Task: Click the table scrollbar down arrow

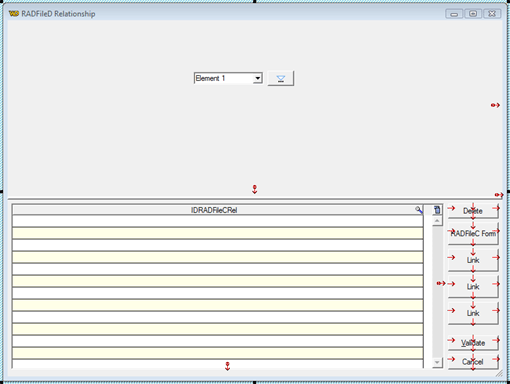Action: (x=437, y=362)
